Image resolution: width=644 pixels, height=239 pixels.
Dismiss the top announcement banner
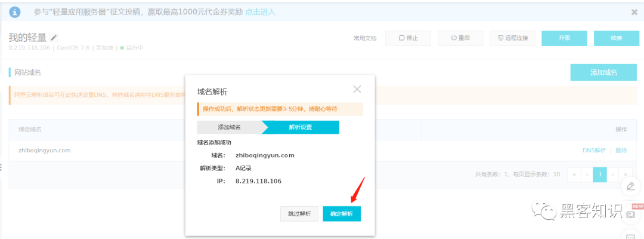pyautogui.click(x=634, y=13)
